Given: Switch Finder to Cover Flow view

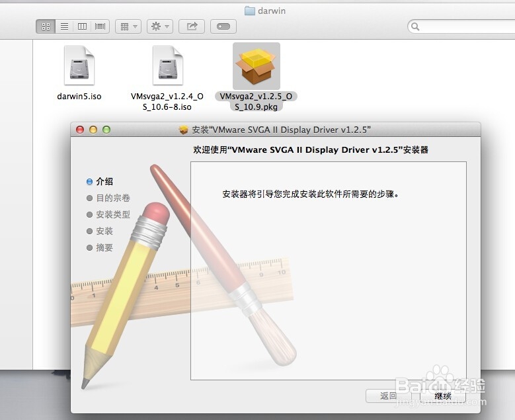Looking at the screenshot, I should (x=100, y=26).
